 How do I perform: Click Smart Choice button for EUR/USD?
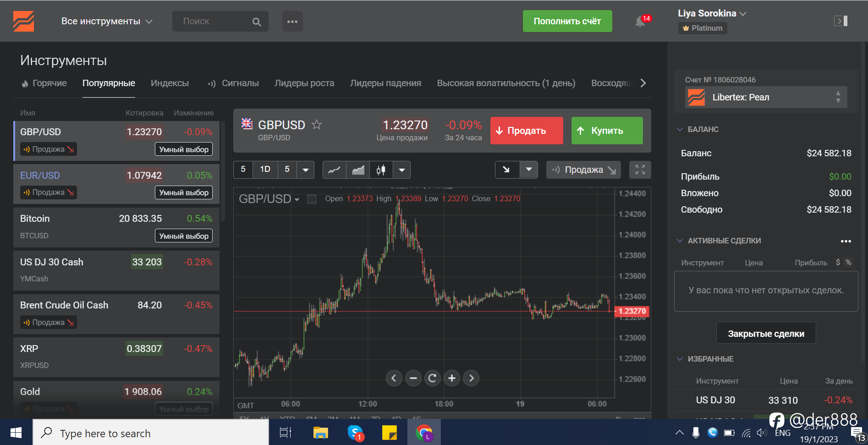[x=184, y=192]
